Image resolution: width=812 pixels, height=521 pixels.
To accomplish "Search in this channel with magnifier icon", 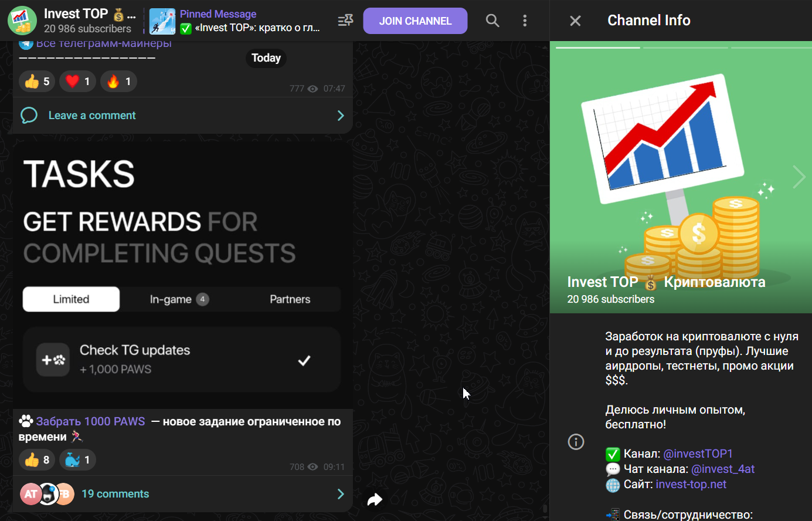I will point(492,21).
